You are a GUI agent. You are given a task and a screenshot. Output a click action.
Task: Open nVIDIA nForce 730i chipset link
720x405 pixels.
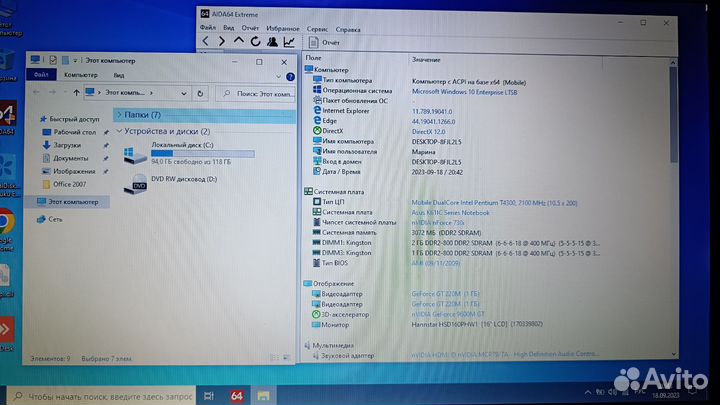[438, 223]
